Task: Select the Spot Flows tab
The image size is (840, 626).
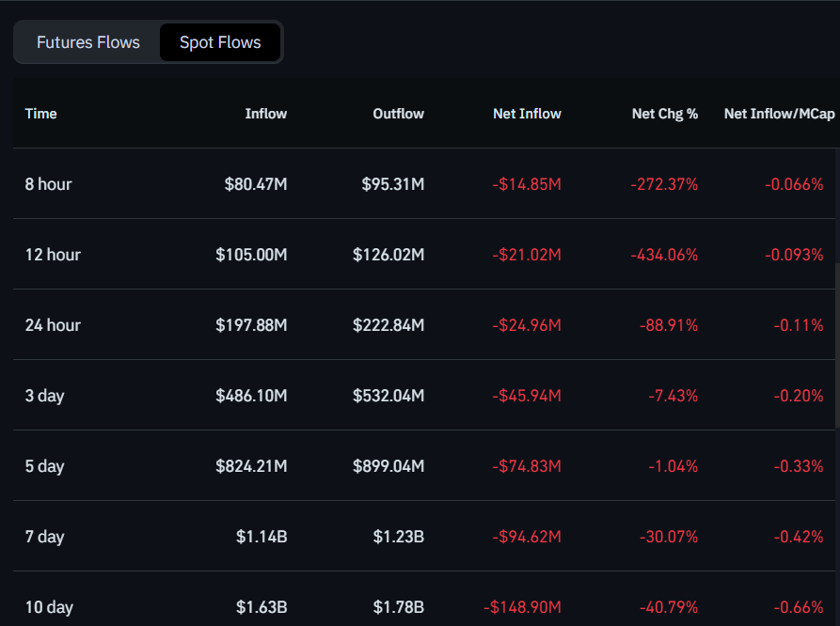Action: pos(220,42)
